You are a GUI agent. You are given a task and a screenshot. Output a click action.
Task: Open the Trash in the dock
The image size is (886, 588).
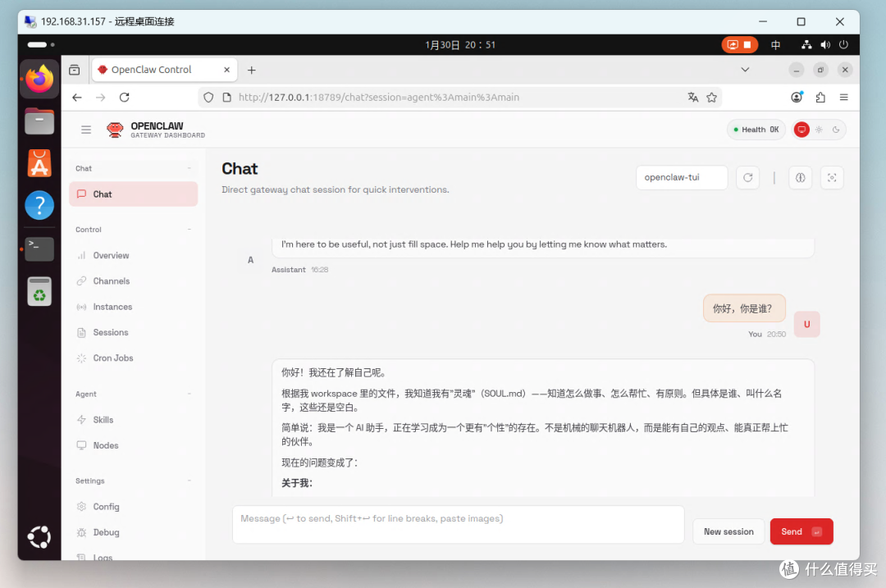click(x=39, y=291)
